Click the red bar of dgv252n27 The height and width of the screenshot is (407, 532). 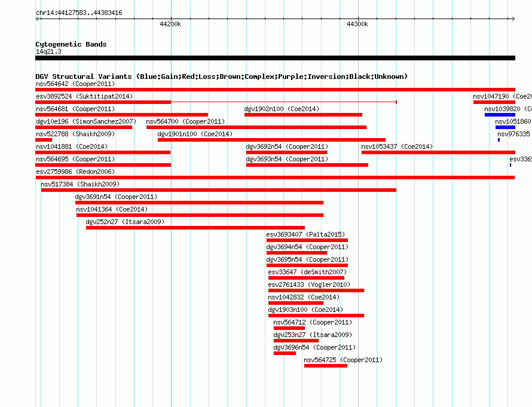[195, 228]
